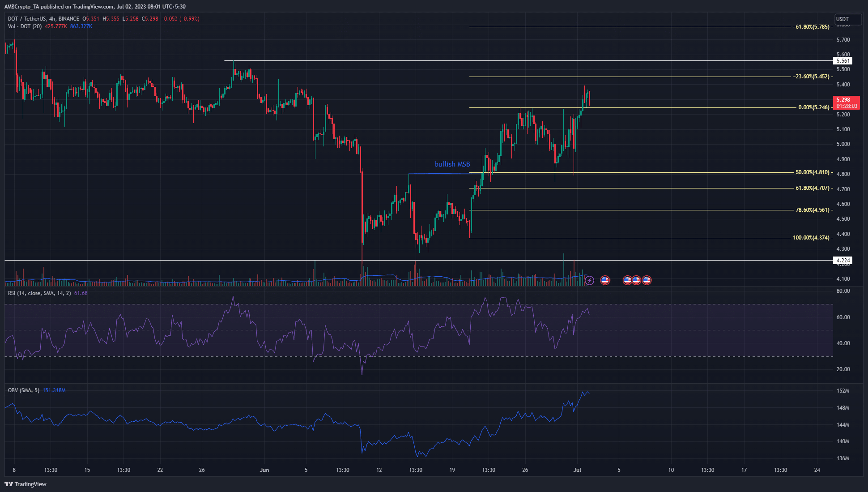Click the 5.700 label on price scale
This screenshot has width=868, height=492.
(x=843, y=40)
